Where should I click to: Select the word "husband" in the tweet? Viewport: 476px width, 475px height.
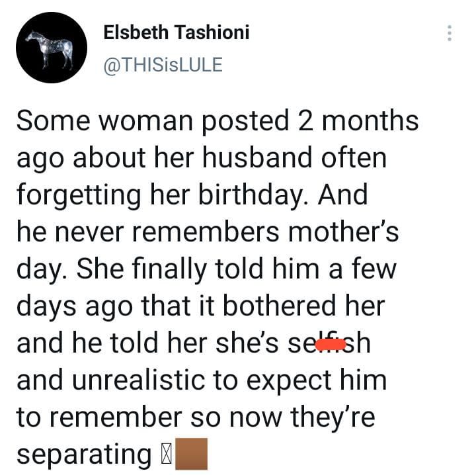pyautogui.click(x=257, y=157)
